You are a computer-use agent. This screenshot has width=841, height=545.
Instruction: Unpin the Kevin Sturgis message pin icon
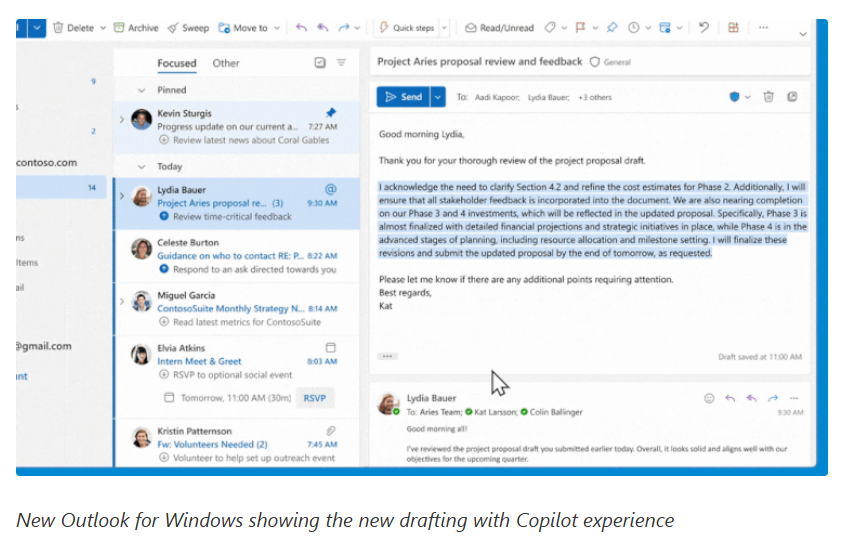pyautogui.click(x=331, y=113)
